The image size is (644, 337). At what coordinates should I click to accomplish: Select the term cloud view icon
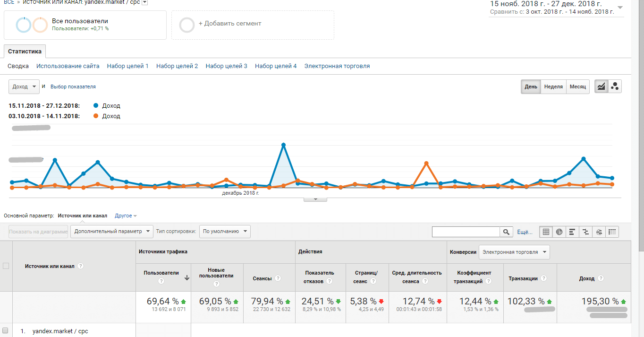pyautogui.click(x=599, y=232)
